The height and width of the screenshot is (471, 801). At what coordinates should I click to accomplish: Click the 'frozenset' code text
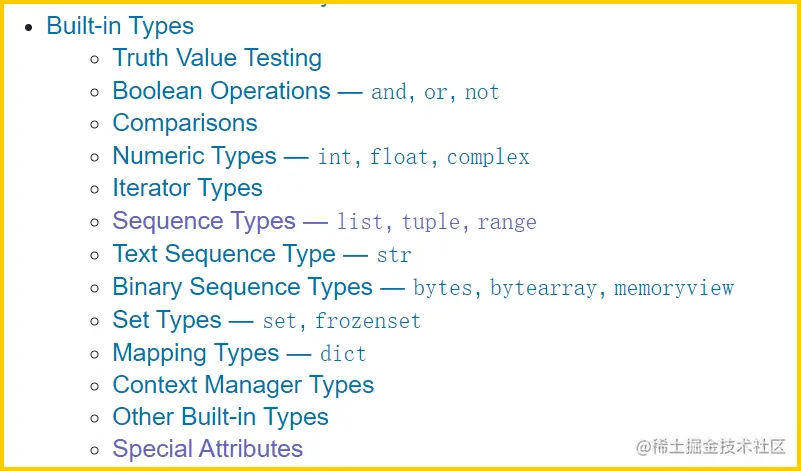click(x=367, y=321)
